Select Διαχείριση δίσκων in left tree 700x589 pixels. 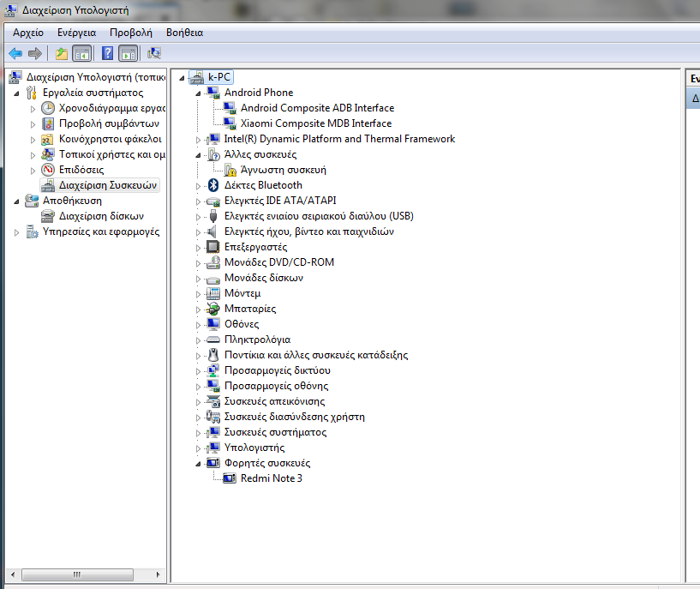click(x=100, y=216)
